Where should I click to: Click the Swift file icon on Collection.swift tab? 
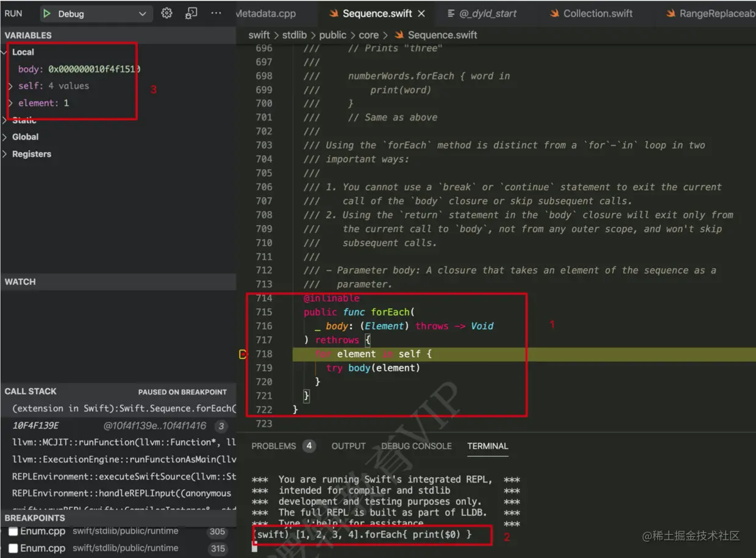554,13
